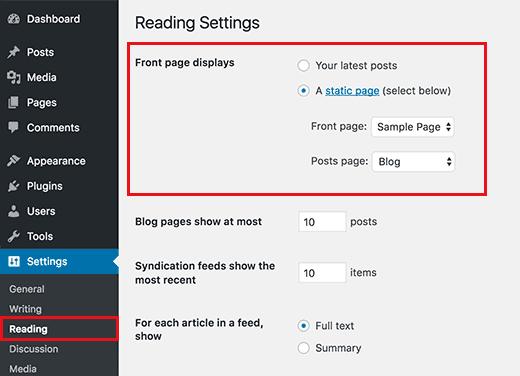Select the "A static page" radio button

(303, 91)
